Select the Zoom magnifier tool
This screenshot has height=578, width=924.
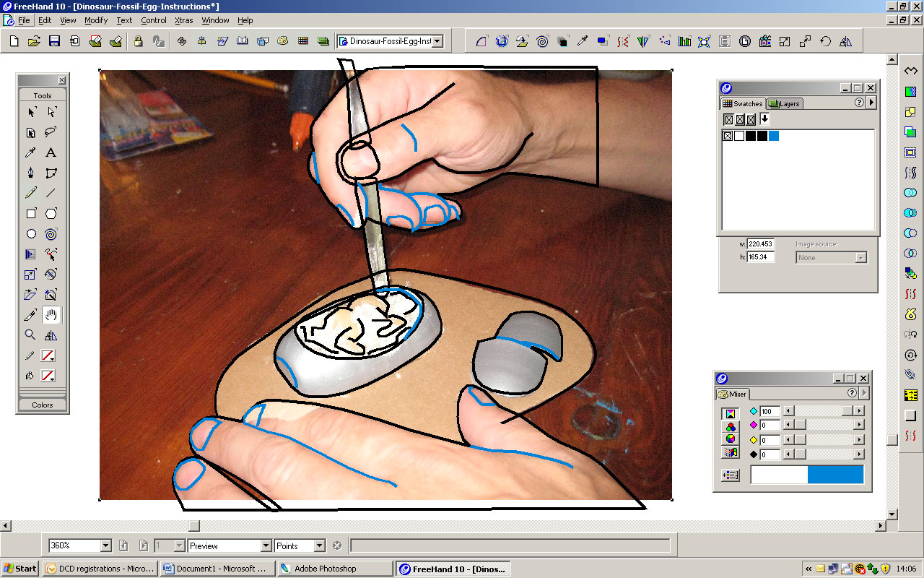click(x=31, y=335)
